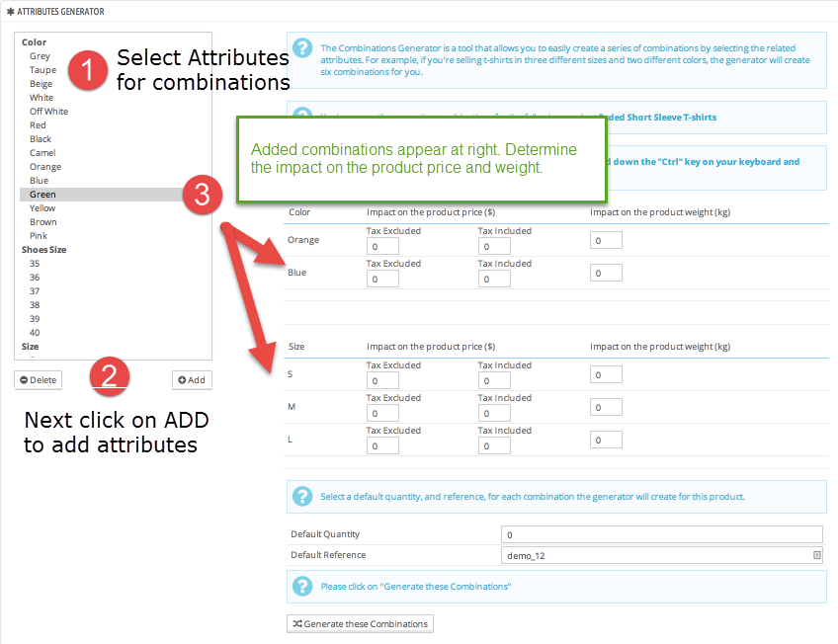
Task: Focus size L Tax Excluded price input
Action: (382, 445)
